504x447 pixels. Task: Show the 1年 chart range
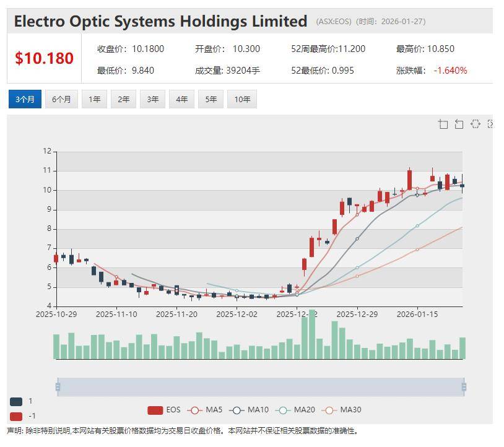tap(94, 99)
